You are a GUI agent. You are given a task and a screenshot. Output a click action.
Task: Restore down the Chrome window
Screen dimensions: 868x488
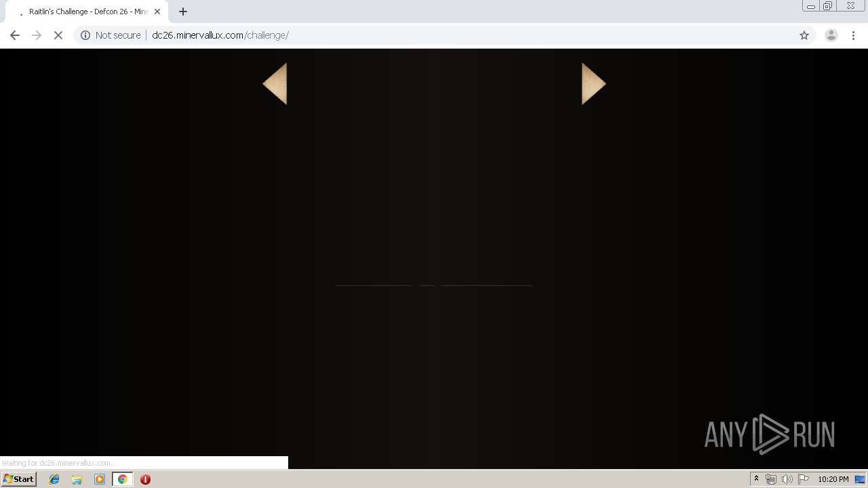828,6
